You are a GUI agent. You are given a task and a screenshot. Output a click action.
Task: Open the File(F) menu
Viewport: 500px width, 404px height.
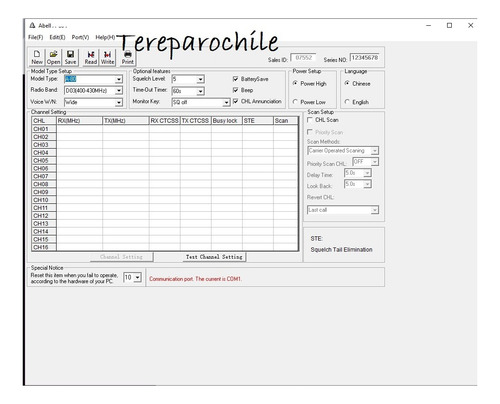coord(36,37)
